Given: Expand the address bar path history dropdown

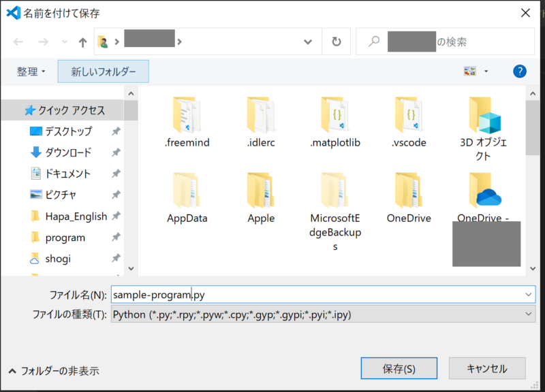Looking at the screenshot, I should coord(308,42).
